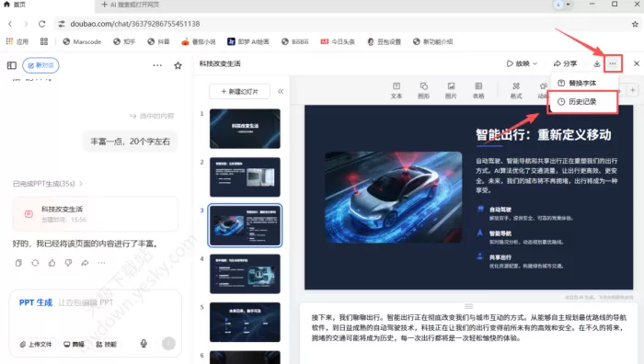The height and width of the screenshot is (364, 644).
Task: Open the chat more options ellipsis
Action: pyautogui.click(x=157, y=65)
